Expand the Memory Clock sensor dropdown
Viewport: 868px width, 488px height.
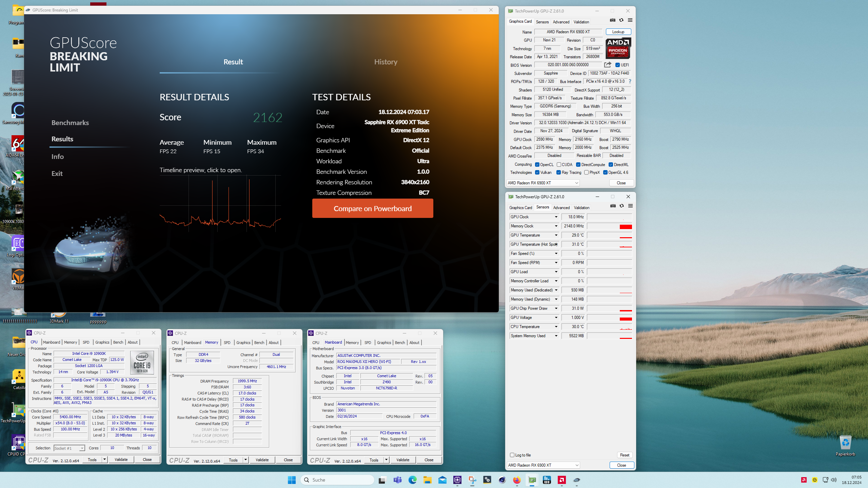click(x=556, y=226)
